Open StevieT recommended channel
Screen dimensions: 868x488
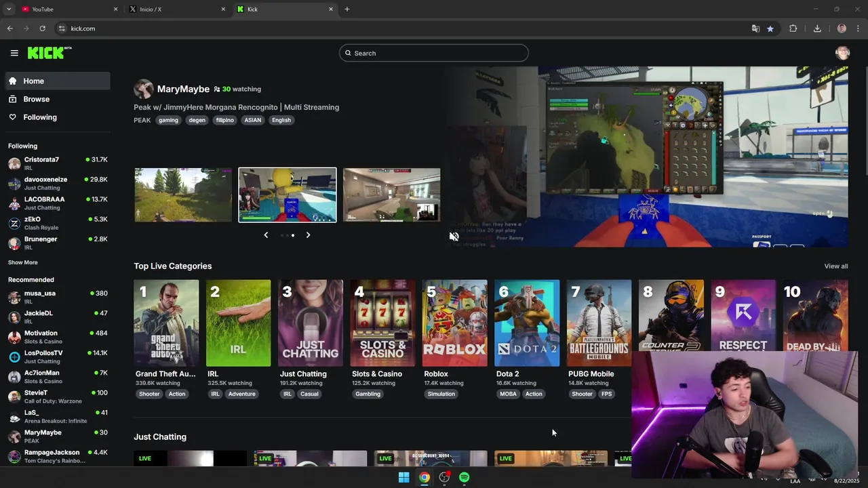pos(58,396)
